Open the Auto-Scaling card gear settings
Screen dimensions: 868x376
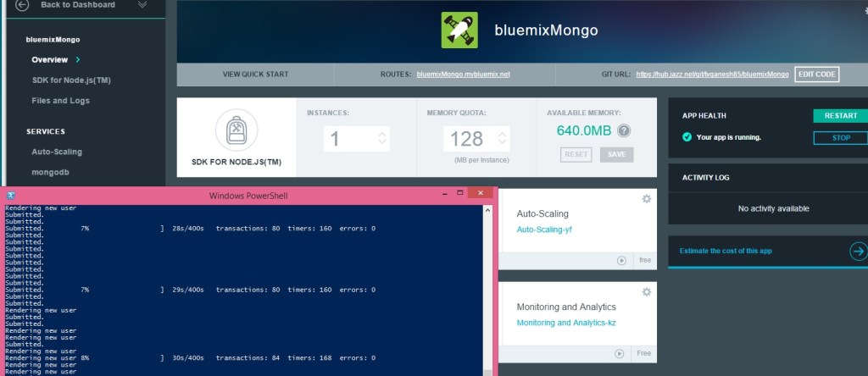tap(646, 198)
